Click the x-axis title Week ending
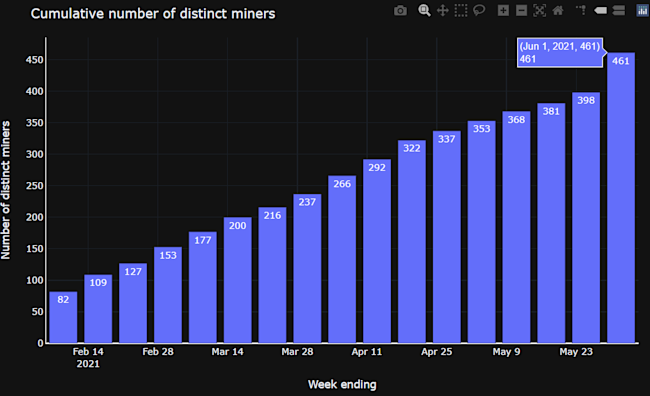The height and width of the screenshot is (396, 650). (x=342, y=384)
